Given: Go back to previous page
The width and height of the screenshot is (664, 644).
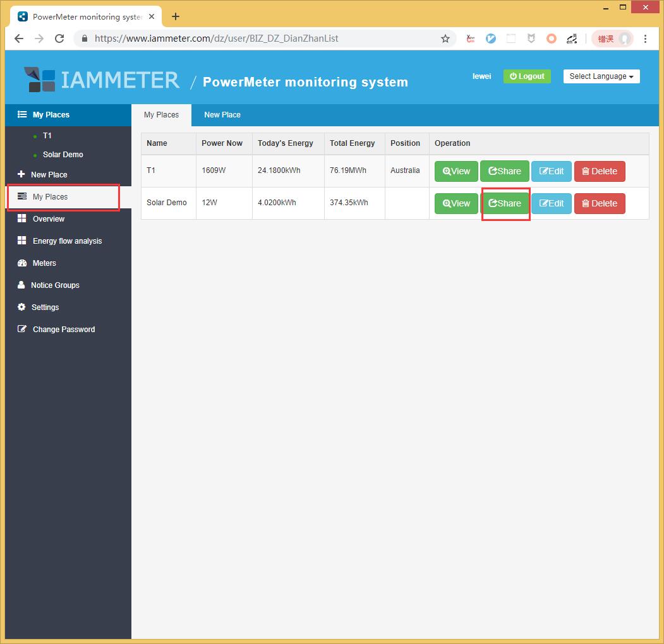Looking at the screenshot, I should point(19,39).
